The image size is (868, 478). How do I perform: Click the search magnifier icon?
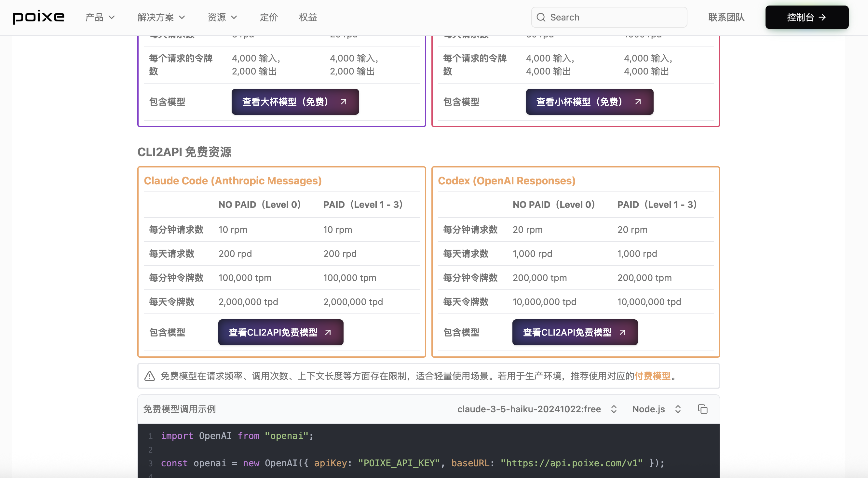(x=541, y=17)
